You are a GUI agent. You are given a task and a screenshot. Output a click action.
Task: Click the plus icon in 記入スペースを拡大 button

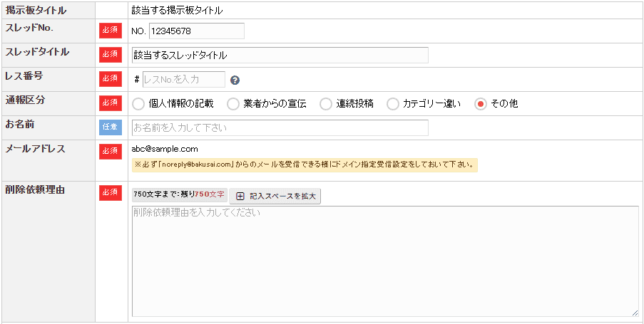coord(240,197)
